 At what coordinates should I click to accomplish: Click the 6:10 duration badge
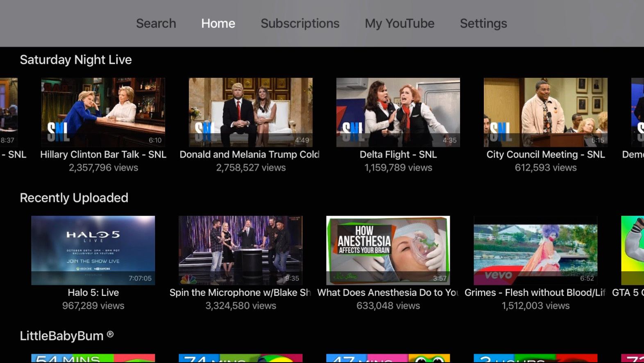click(x=155, y=140)
